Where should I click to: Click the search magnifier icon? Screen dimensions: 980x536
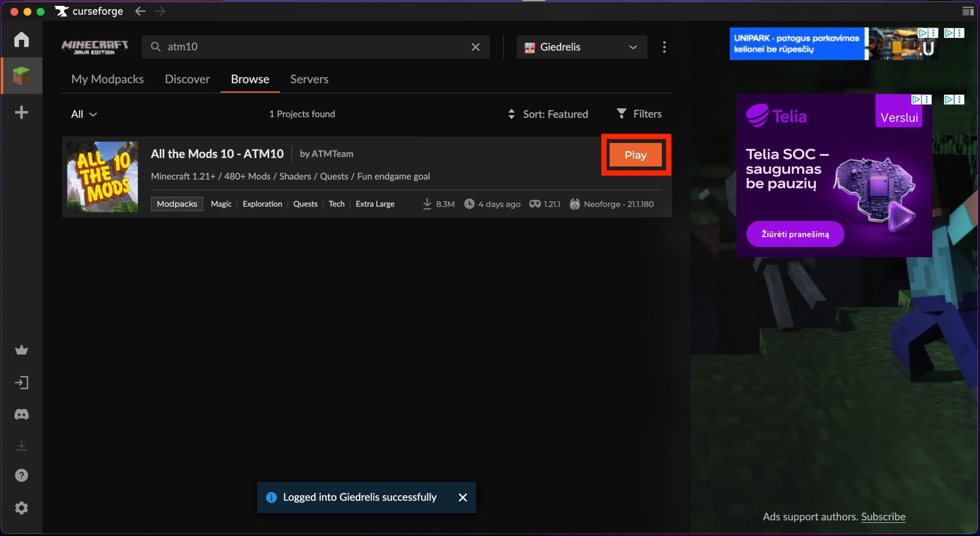point(155,47)
